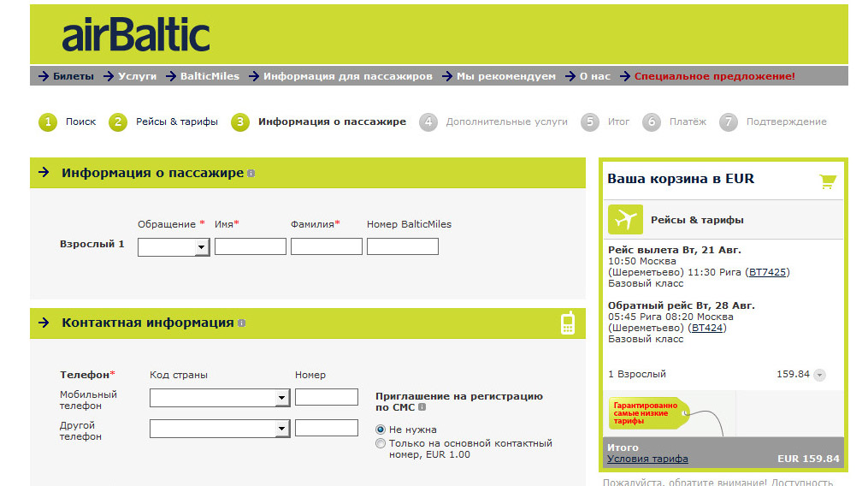Click Обратный рейс Вт, 28 Авг. heading

(x=681, y=305)
